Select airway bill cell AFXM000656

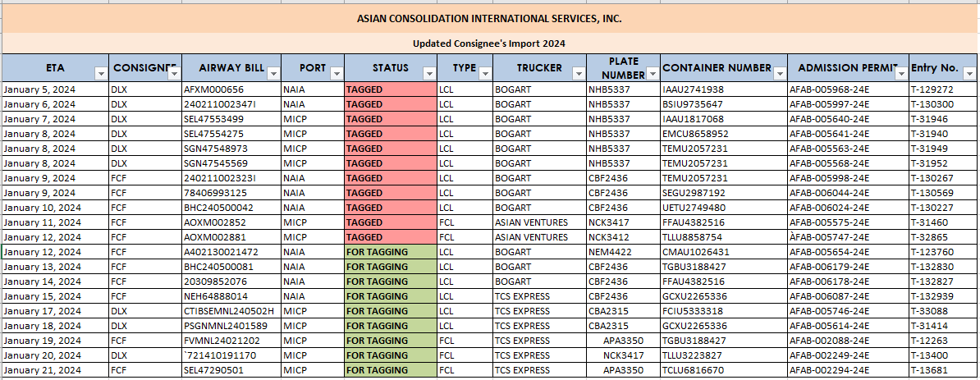coord(213,89)
